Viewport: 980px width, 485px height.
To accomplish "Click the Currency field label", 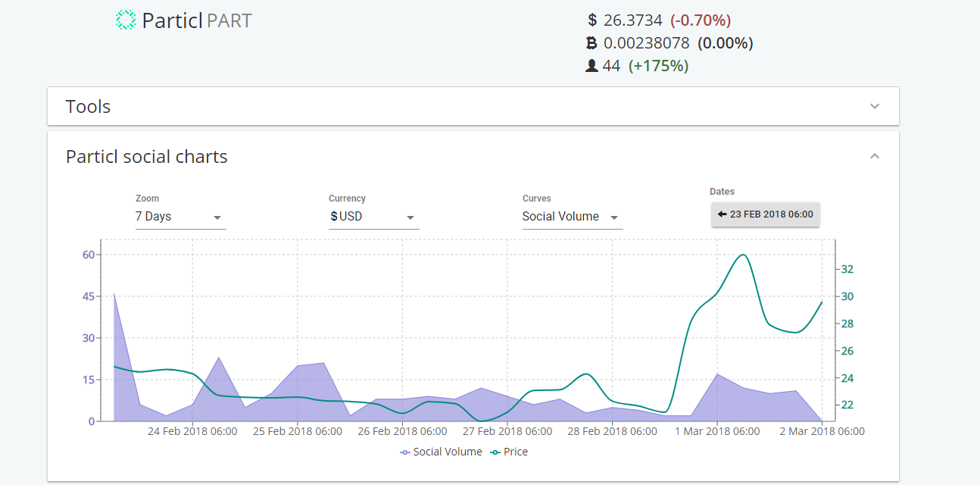I will pyautogui.click(x=347, y=199).
